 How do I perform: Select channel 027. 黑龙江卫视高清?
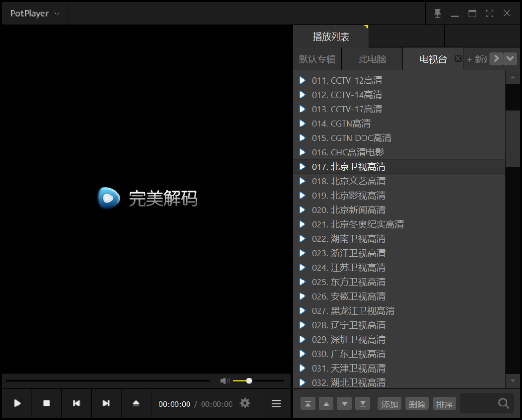coord(400,311)
